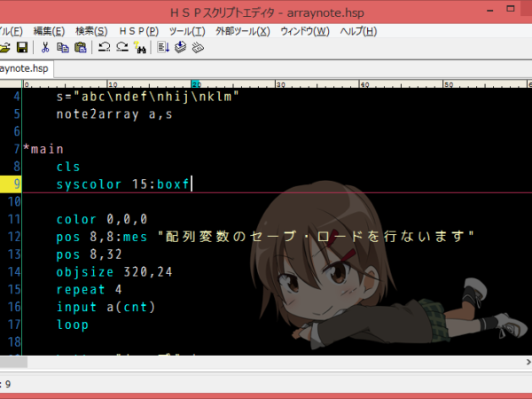Minimize the HSP script editor window

click(x=489, y=10)
